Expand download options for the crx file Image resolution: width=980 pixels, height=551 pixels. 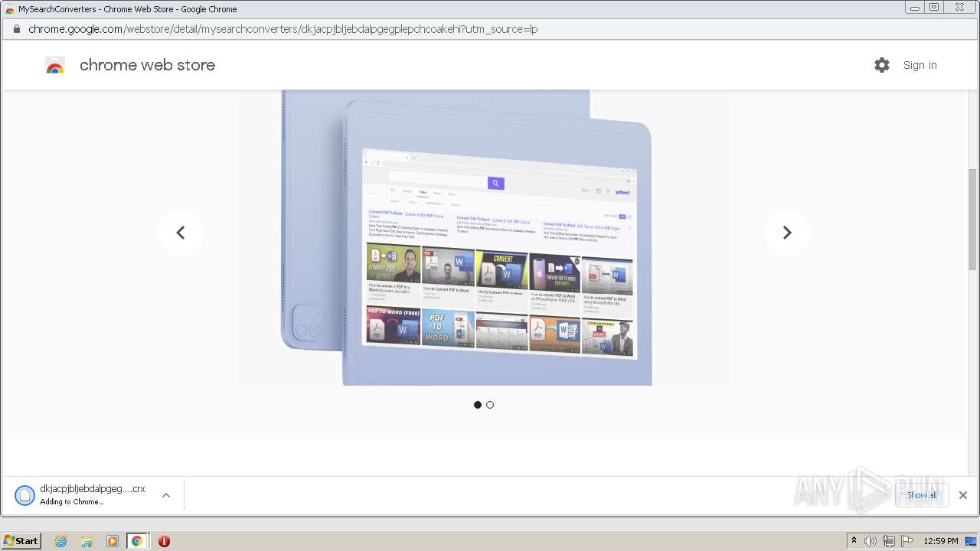(166, 495)
